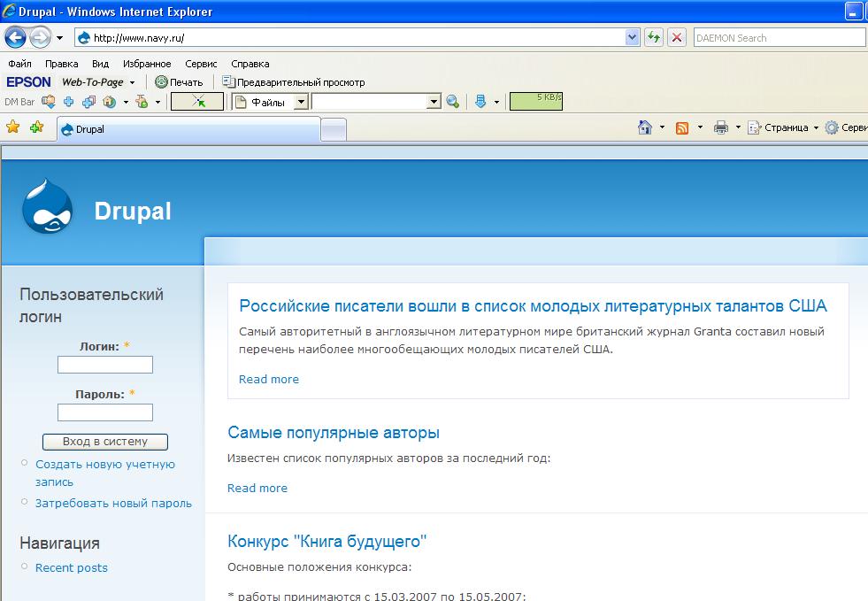Open article Самые популярные авторы
This screenshot has width=868, height=601.
(x=334, y=432)
